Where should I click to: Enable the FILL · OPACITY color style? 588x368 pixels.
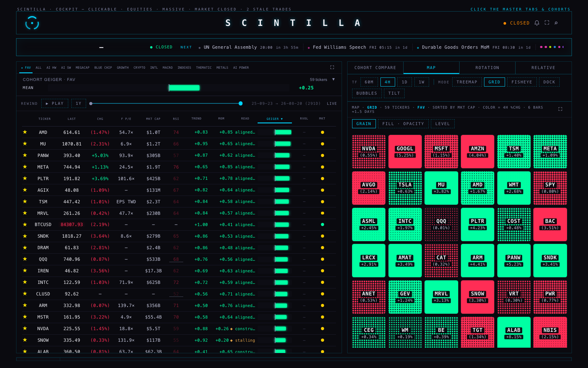point(403,124)
